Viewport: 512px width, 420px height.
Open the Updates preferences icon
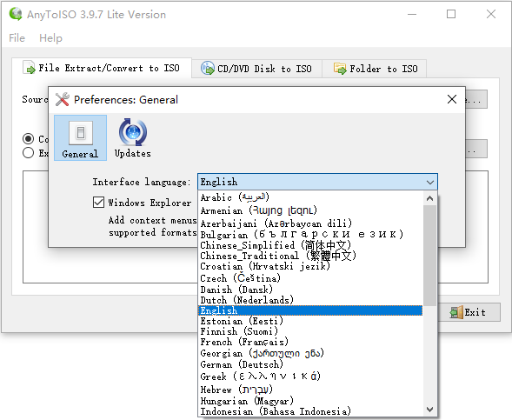click(x=133, y=137)
